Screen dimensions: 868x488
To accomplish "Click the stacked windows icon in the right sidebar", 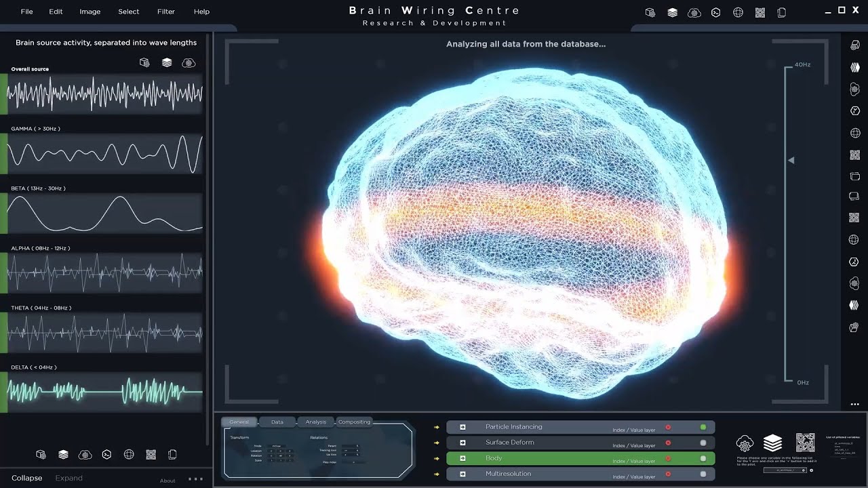I will (854, 176).
